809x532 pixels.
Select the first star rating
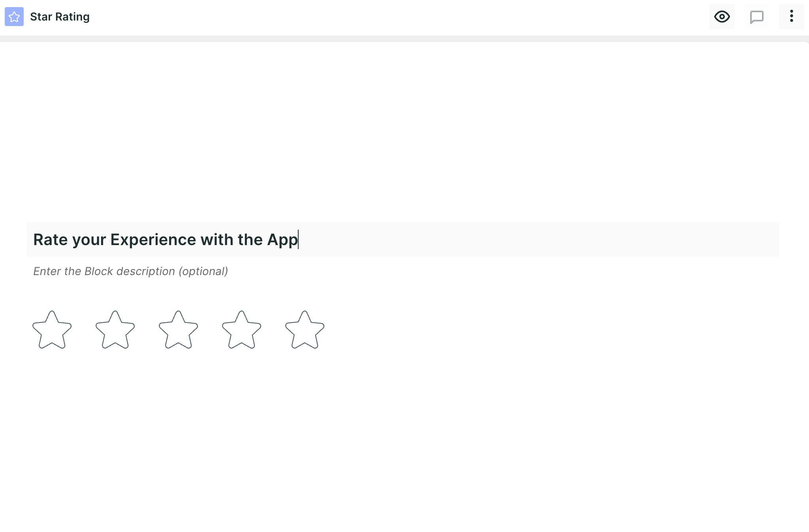tap(52, 330)
